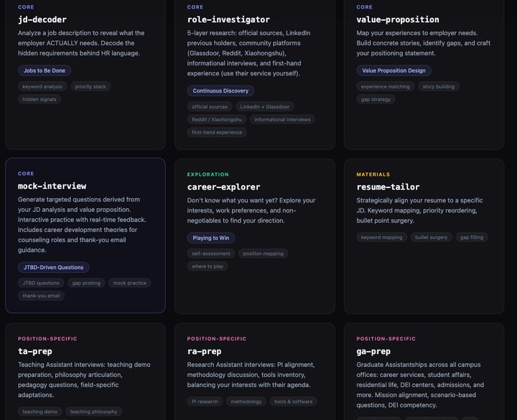Screen dimensions: 517x420
Task: Select the keyword mapping tag
Action: point(381,238)
